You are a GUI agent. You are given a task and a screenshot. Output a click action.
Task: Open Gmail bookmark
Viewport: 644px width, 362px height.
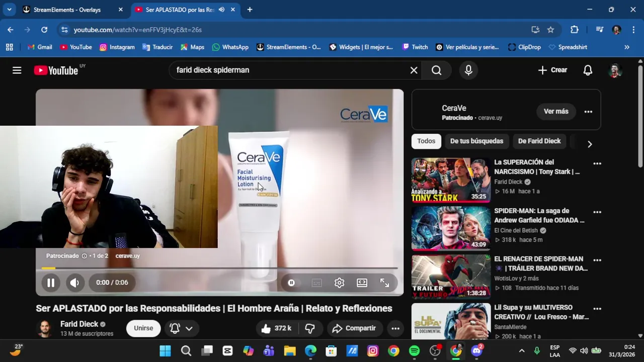[39, 47]
